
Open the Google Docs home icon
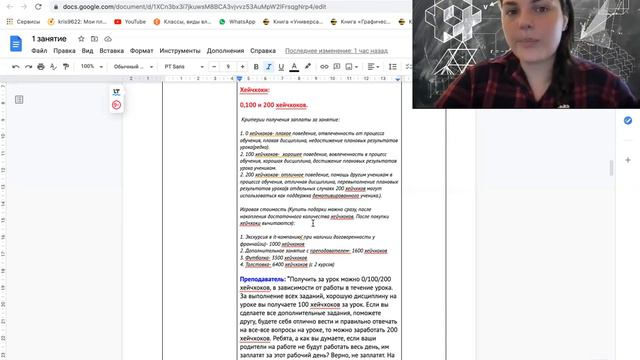16,44
